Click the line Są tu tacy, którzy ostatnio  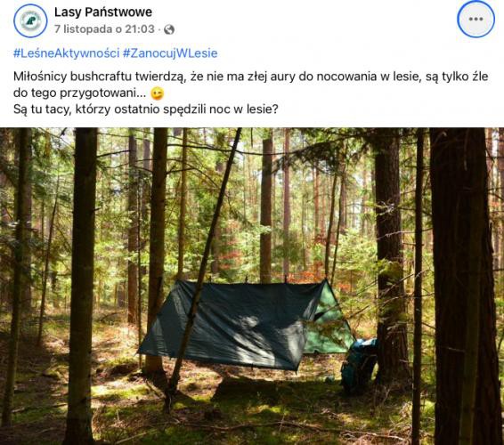tap(146, 109)
